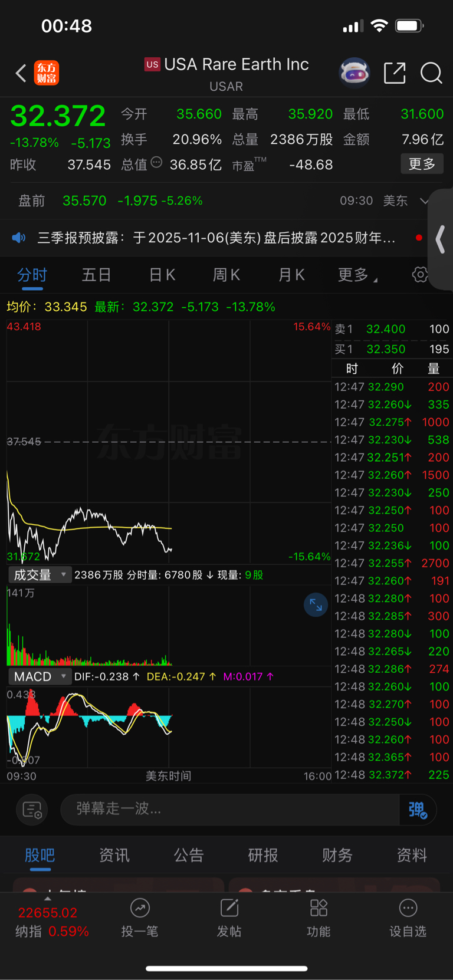This screenshot has width=453, height=980.
Task: Switch to the 日K chart tab
Action: (x=162, y=275)
